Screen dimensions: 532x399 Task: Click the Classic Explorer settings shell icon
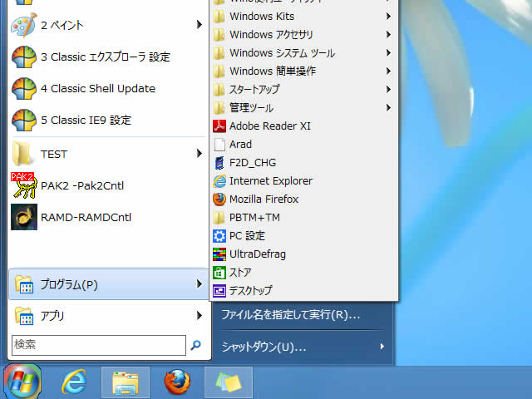point(24,57)
